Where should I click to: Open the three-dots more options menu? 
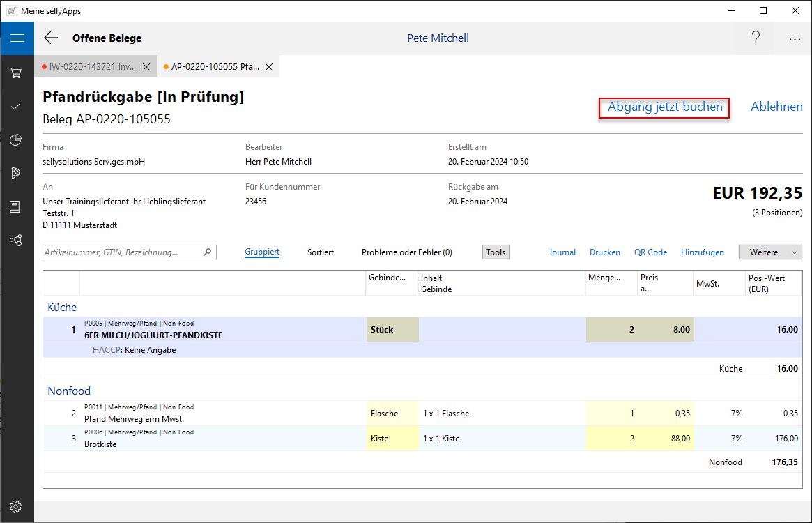(795, 39)
